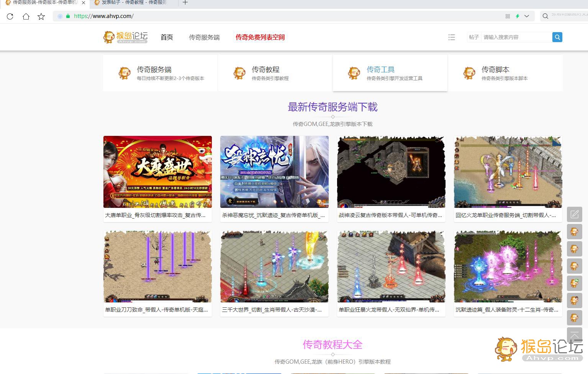Open the 传奇免费列表空间 red link

click(x=260, y=37)
